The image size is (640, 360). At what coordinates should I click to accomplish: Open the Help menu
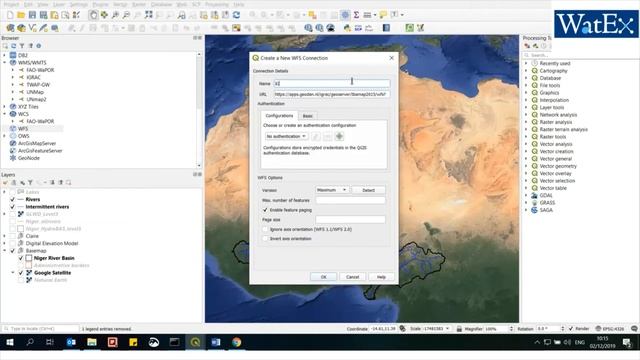click(239, 4)
